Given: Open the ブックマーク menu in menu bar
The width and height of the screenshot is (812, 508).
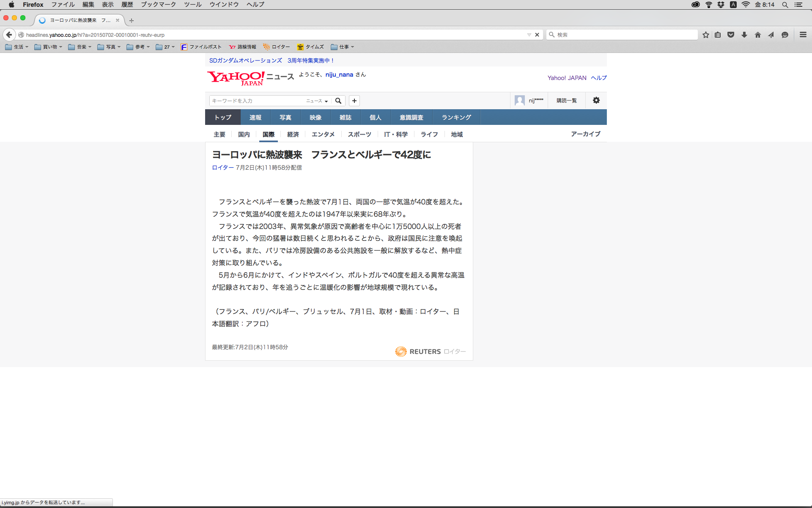Looking at the screenshot, I should tap(158, 5).
